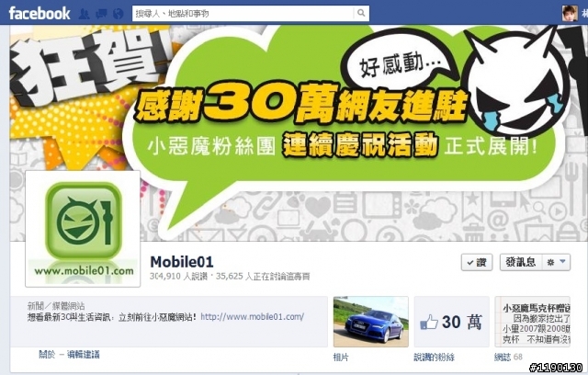Image resolution: width=588 pixels, height=375 pixels.
Task: Click the gear icon beside 發訊息
Action: click(x=550, y=262)
